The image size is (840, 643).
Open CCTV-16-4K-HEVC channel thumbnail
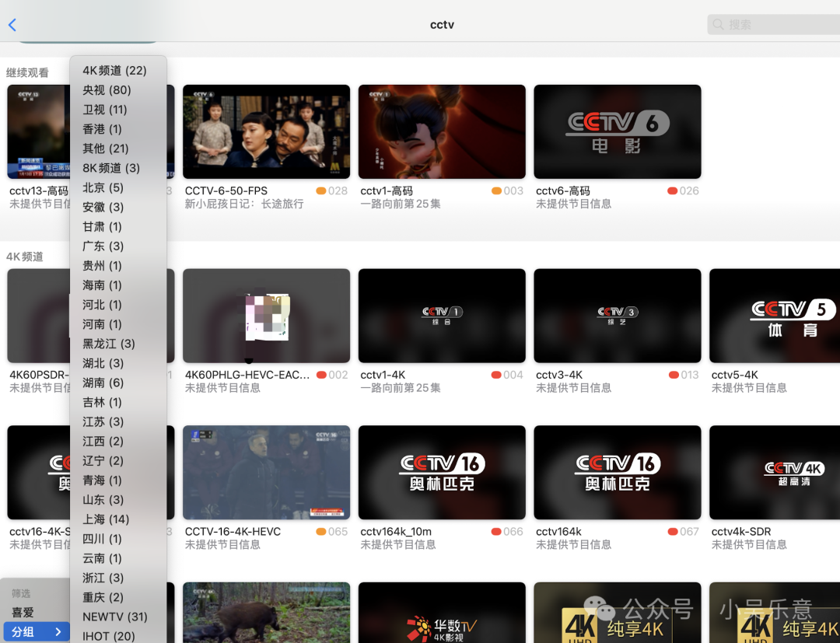[x=266, y=473]
